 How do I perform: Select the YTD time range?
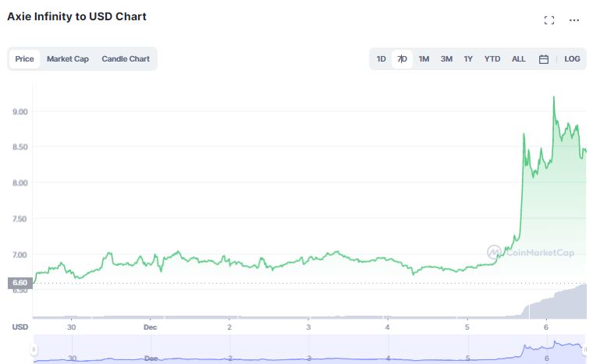492,59
